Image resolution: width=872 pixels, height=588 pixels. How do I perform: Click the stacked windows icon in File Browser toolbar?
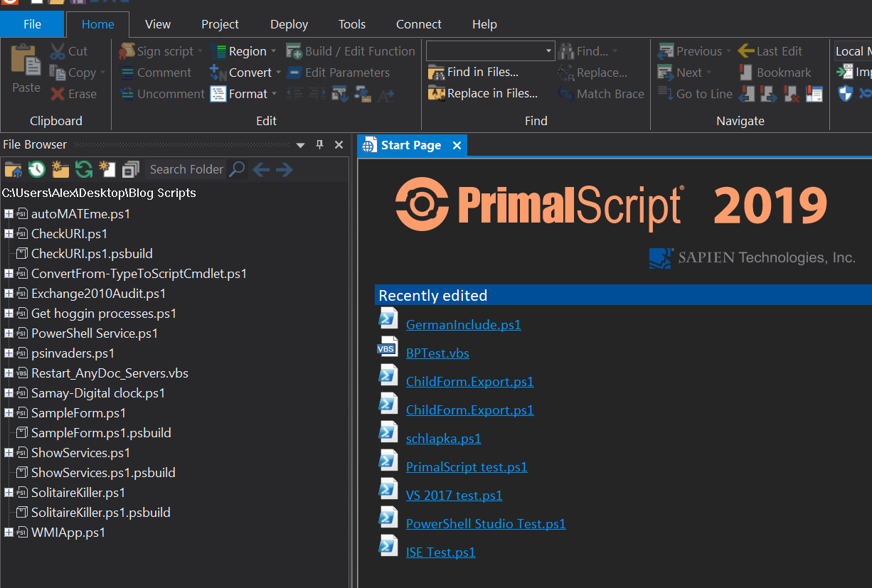(131, 169)
